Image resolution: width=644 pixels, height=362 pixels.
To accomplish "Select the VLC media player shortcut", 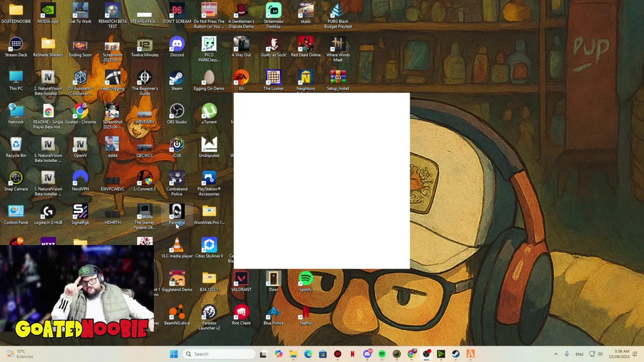I will click(177, 248).
